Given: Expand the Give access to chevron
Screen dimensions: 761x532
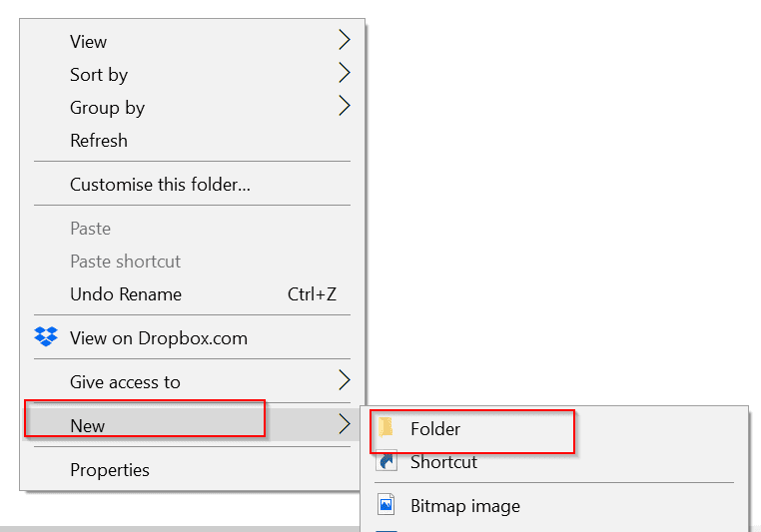Looking at the screenshot, I should (x=344, y=381).
